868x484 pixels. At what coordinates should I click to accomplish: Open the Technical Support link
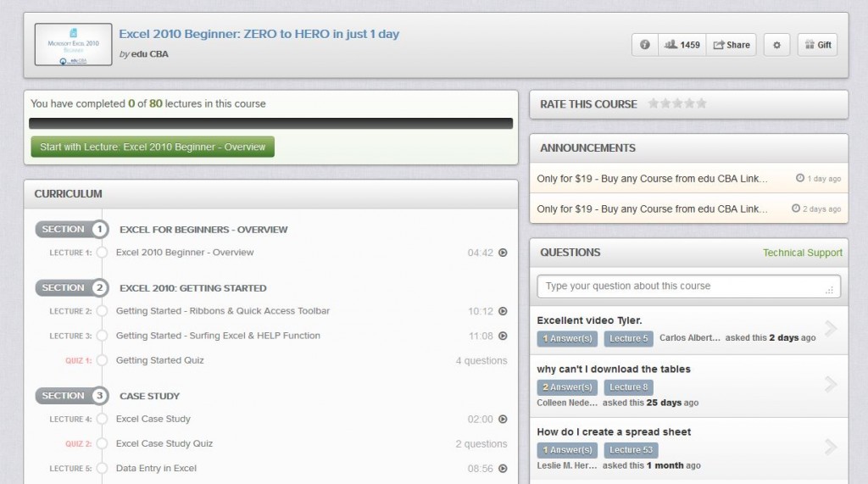[x=802, y=253]
